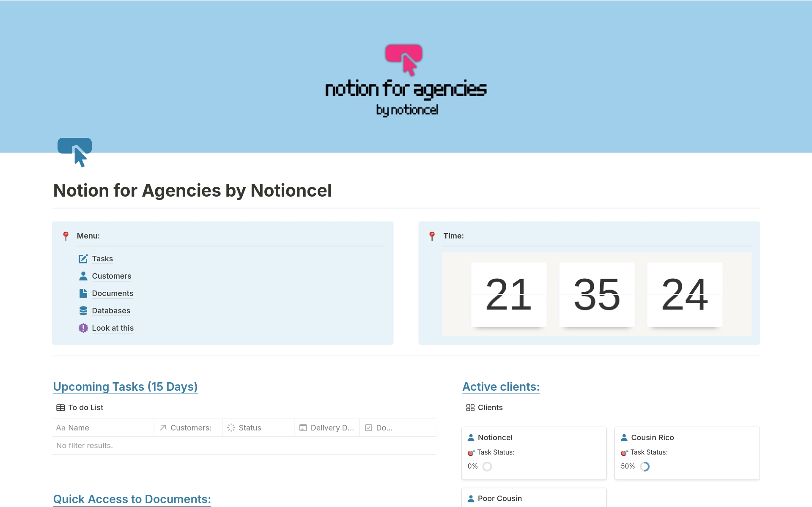Open Quick Access to Documents heading link
The width and height of the screenshot is (812, 507).
(x=132, y=499)
